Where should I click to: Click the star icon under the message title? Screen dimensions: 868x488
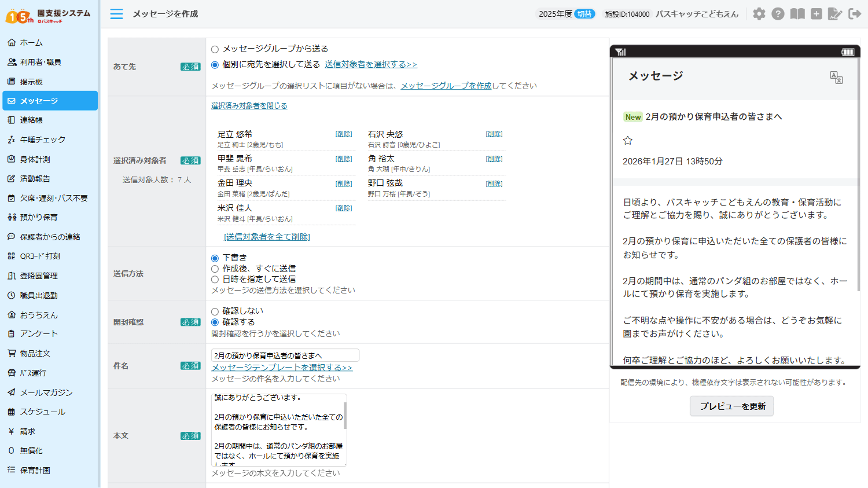click(x=628, y=140)
